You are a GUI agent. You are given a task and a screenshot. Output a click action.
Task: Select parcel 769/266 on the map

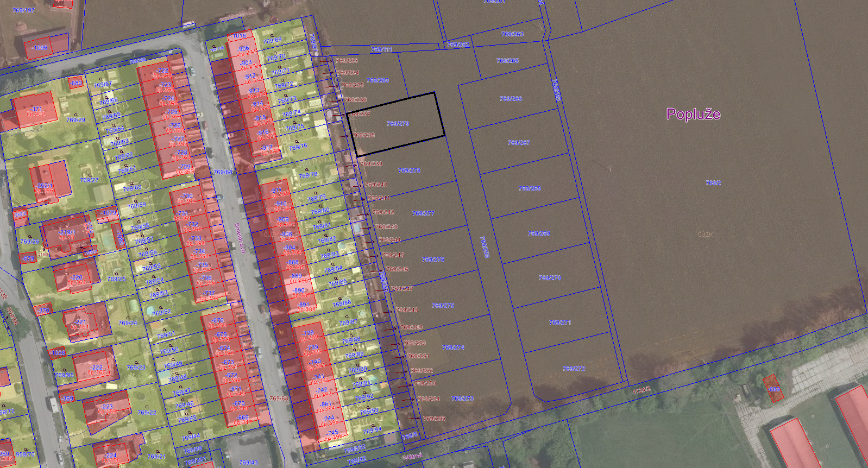pos(511,99)
